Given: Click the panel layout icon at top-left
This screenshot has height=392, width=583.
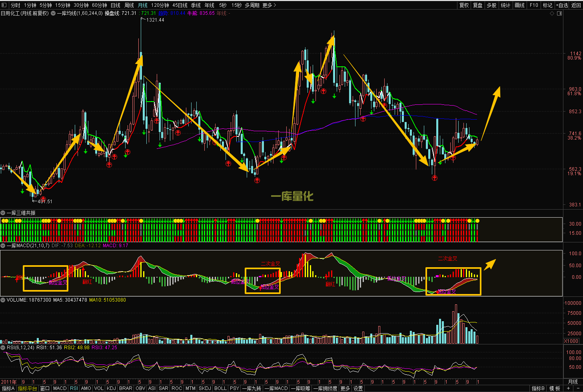Looking at the screenshot, I should pos(4,5).
